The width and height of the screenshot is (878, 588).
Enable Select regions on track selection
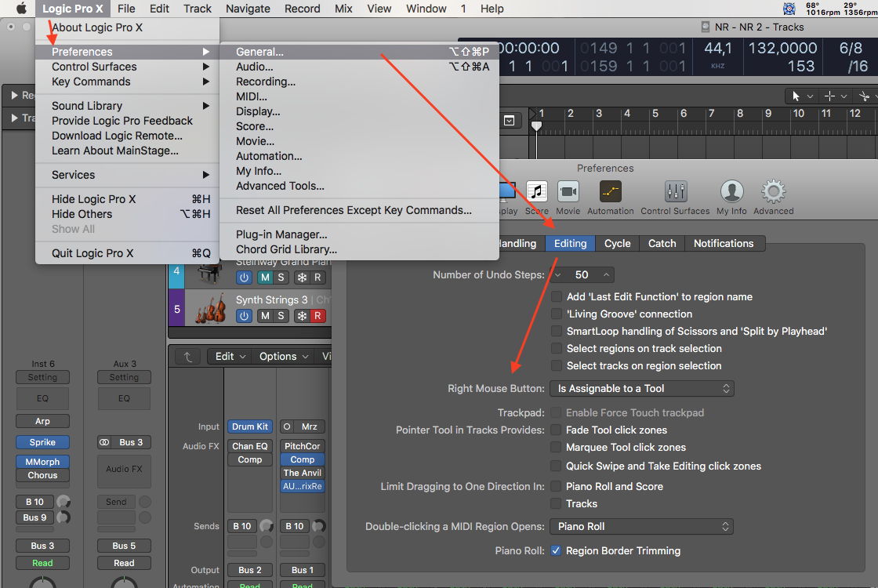click(556, 348)
